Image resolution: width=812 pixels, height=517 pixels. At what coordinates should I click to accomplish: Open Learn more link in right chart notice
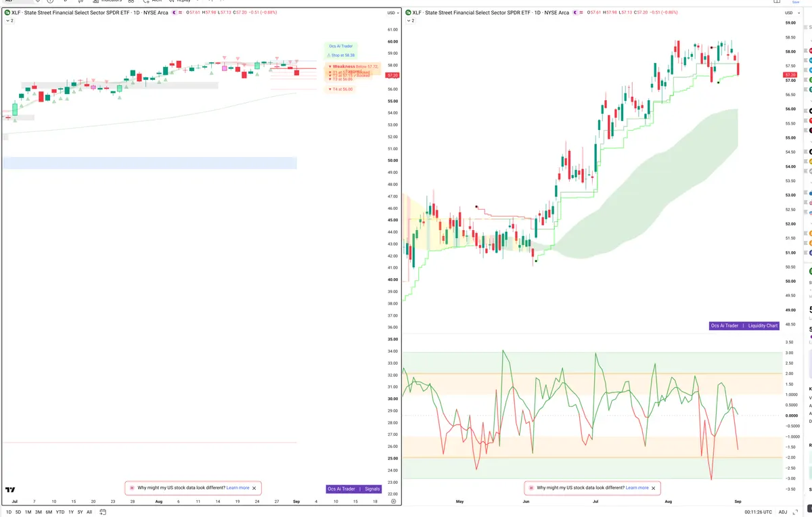(637, 488)
